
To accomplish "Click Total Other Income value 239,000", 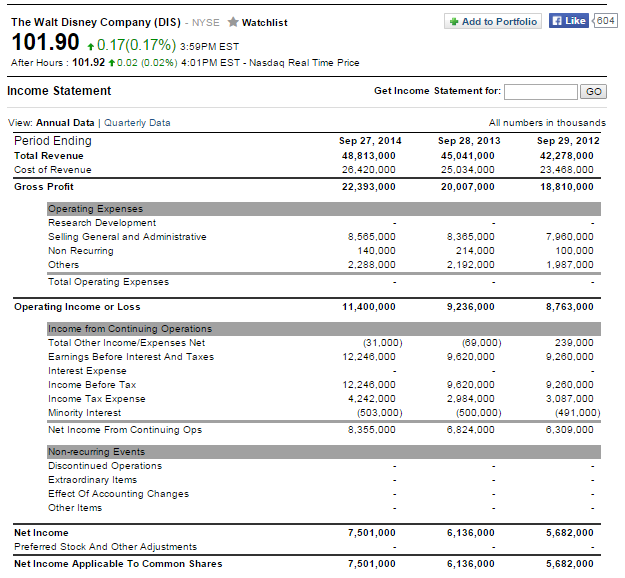I will (574, 343).
